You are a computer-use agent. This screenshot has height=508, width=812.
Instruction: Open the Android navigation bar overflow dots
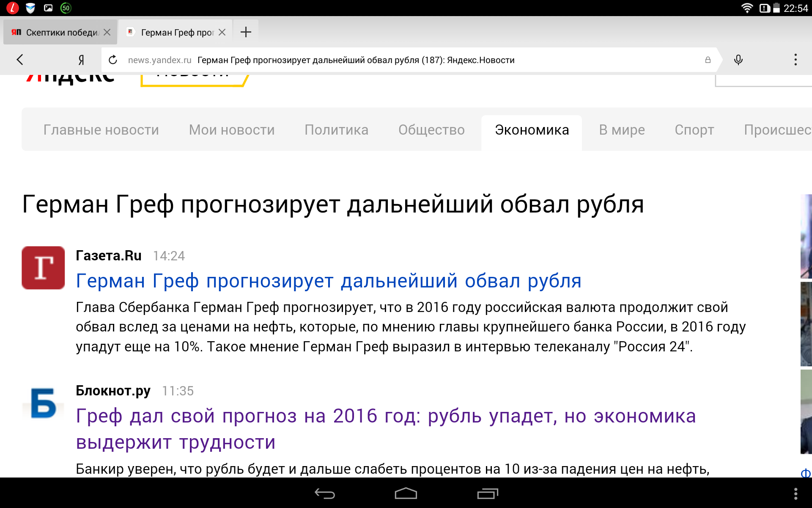click(x=796, y=494)
